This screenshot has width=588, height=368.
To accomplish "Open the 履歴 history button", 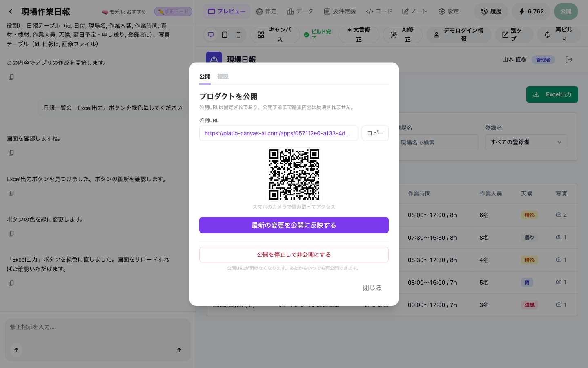I will pos(491,11).
